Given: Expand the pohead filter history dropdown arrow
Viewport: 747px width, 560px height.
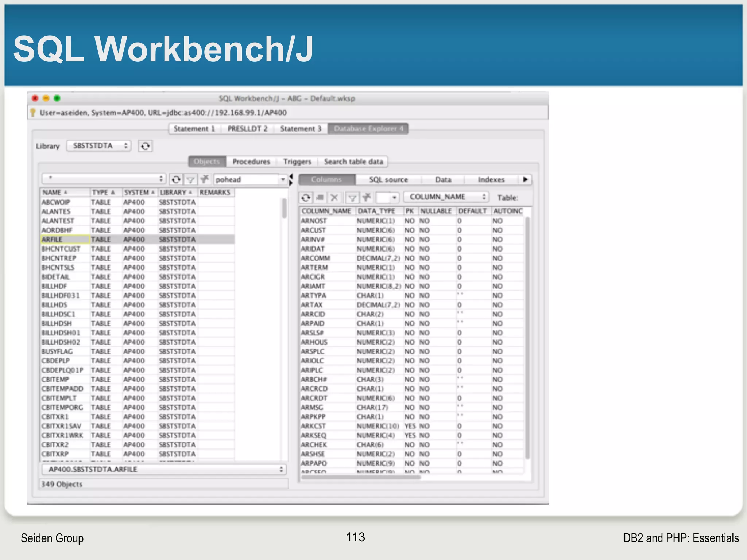Looking at the screenshot, I should [x=283, y=179].
